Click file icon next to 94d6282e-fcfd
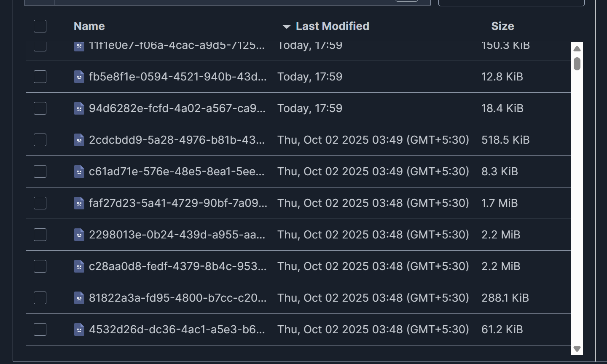This screenshot has height=364, width=607. click(x=79, y=108)
